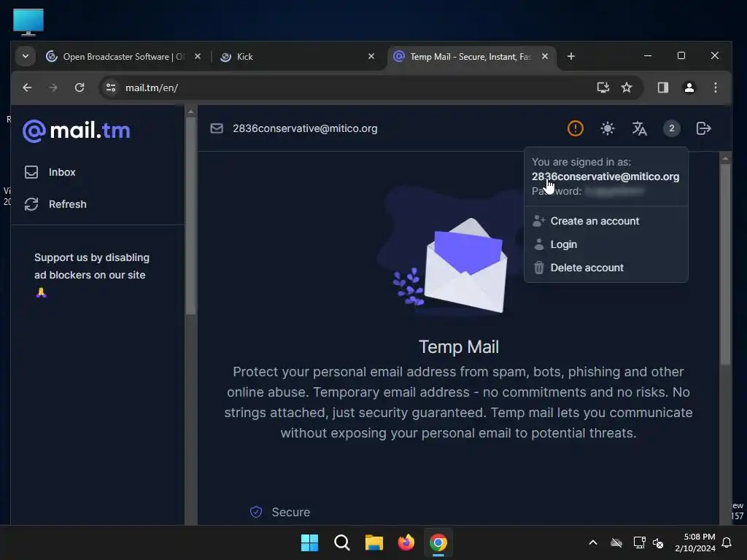Open the Chrome profile icon
This screenshot has width=747, height=560.
[689, 87]
